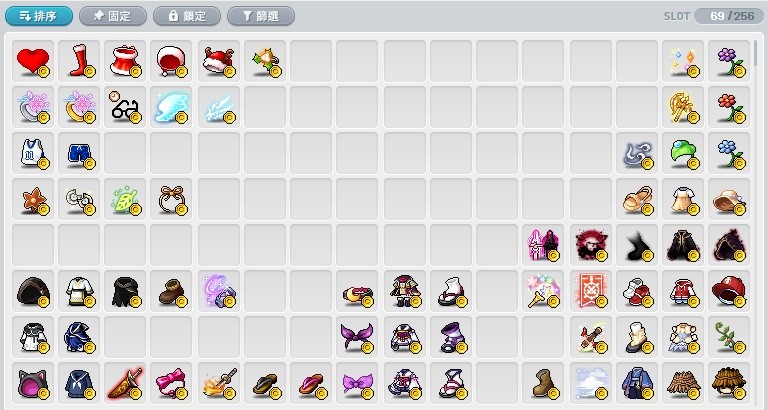Select the purple flower item
The image size is (768, 410).
[x=729, y=61]
